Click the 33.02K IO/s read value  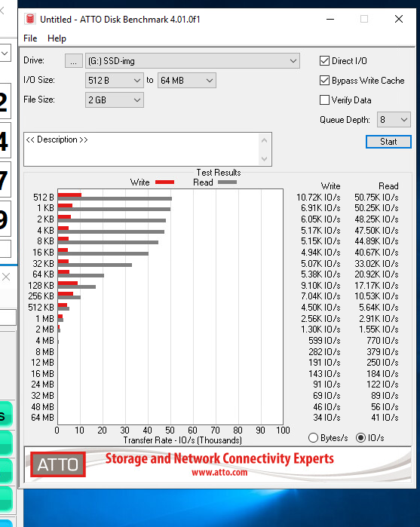(376, 264)
